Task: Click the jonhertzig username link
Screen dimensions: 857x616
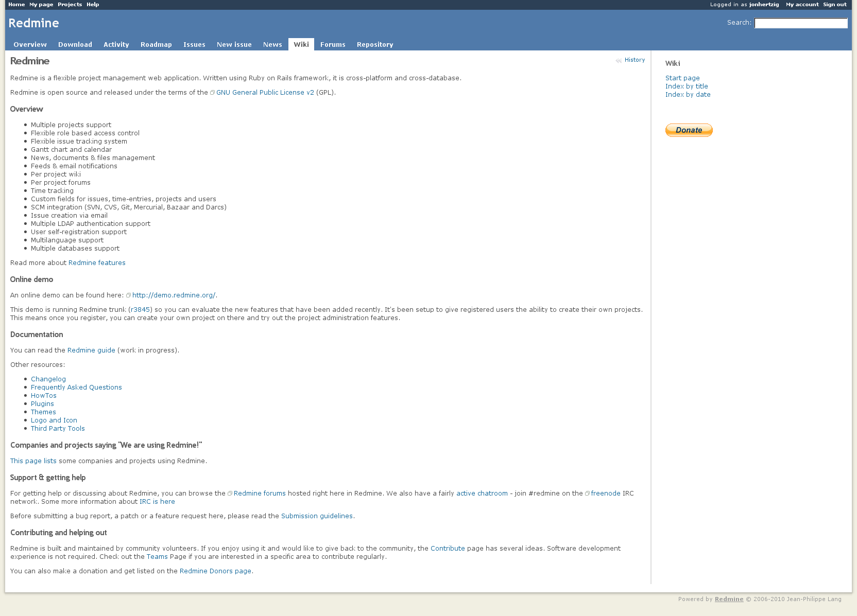Action: tap(764, 5)
